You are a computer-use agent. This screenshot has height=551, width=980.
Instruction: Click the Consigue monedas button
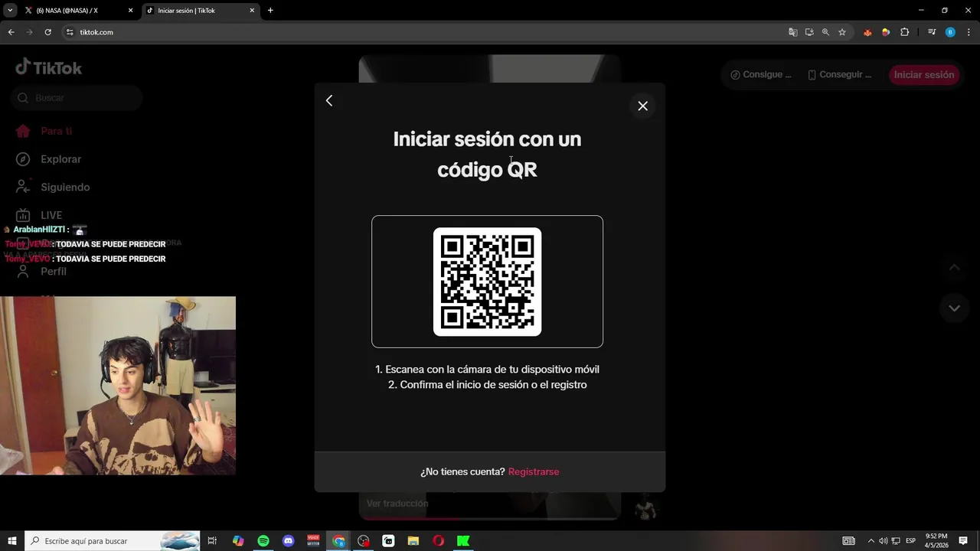[761, 74]
